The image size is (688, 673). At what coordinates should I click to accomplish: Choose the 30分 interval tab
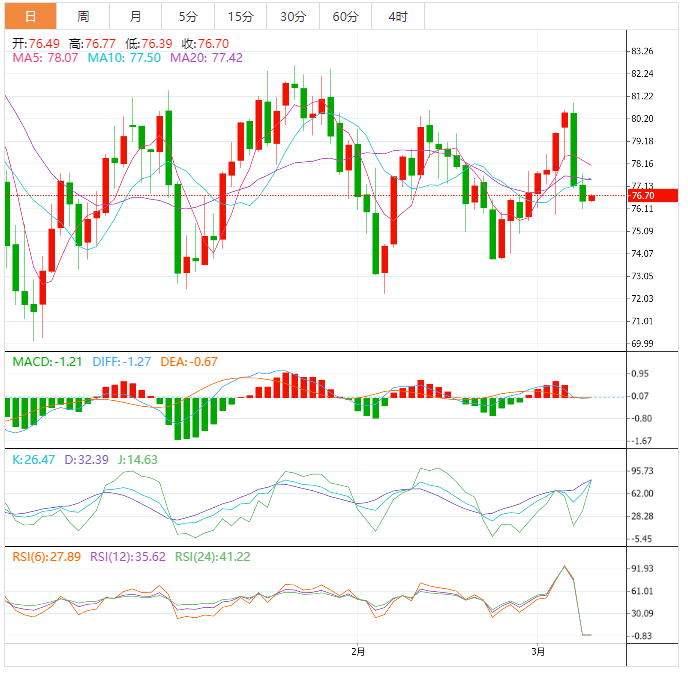293,16
